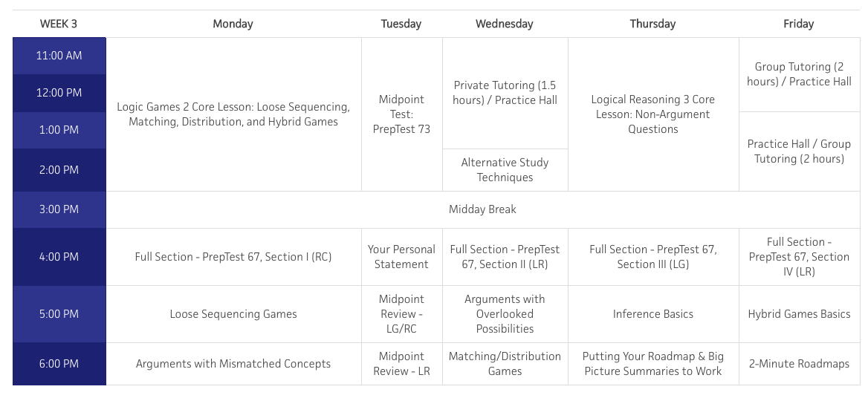Click Midpoint Review - LG/RC cell
Viewport: 868px width, 398px height.
[x=402, y=314]
